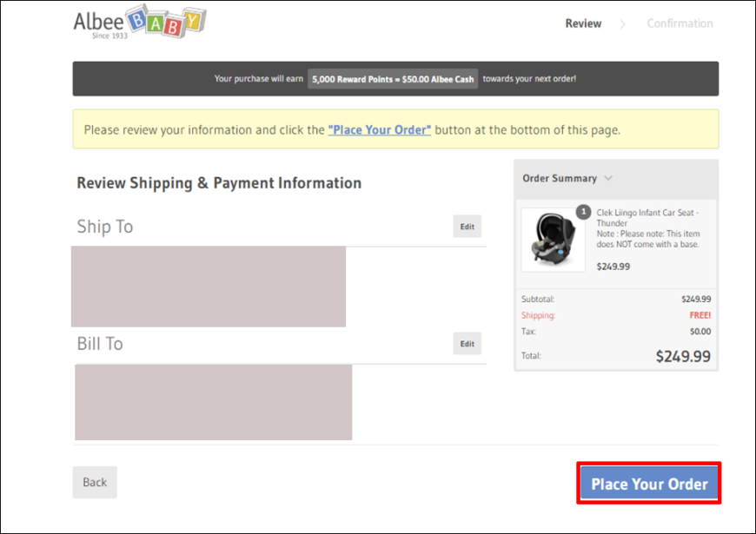
Task: Follow the "Place Your Order" hyperlink
Action: click(x=380, y=130)
